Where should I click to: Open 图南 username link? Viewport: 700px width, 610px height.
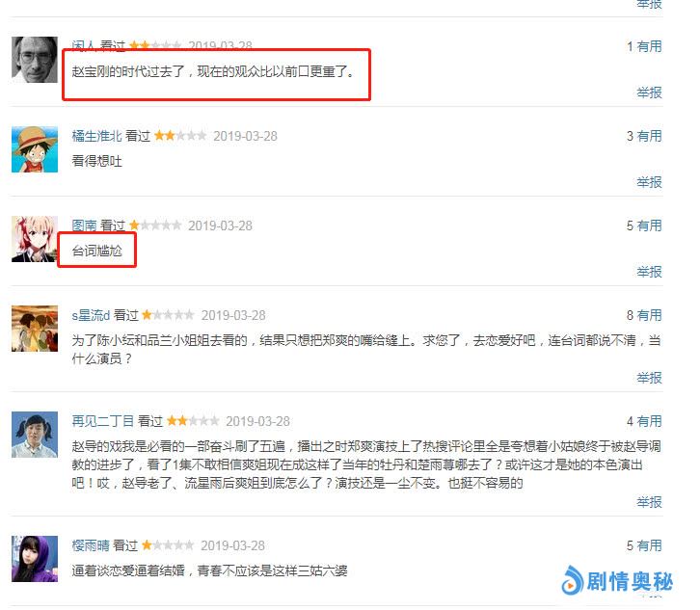[84, 225]
